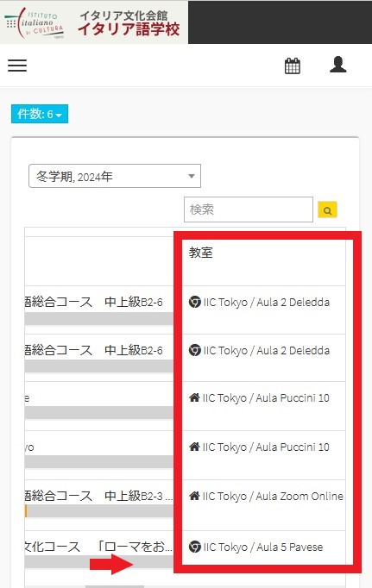Expand the 件数: 6 dropdown button
Image resolution: width=372 pixels, height=588 pixels.
(x=40, y=114)
